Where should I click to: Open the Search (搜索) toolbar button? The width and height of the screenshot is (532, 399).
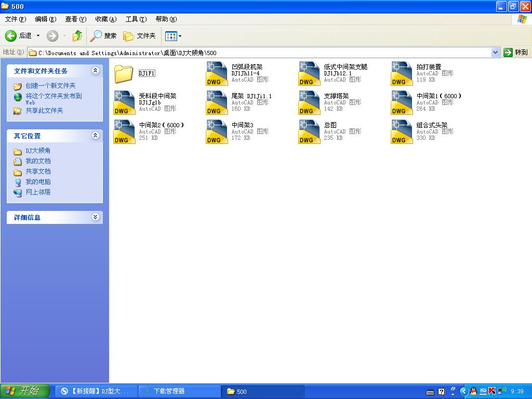(x=103, y=36)
